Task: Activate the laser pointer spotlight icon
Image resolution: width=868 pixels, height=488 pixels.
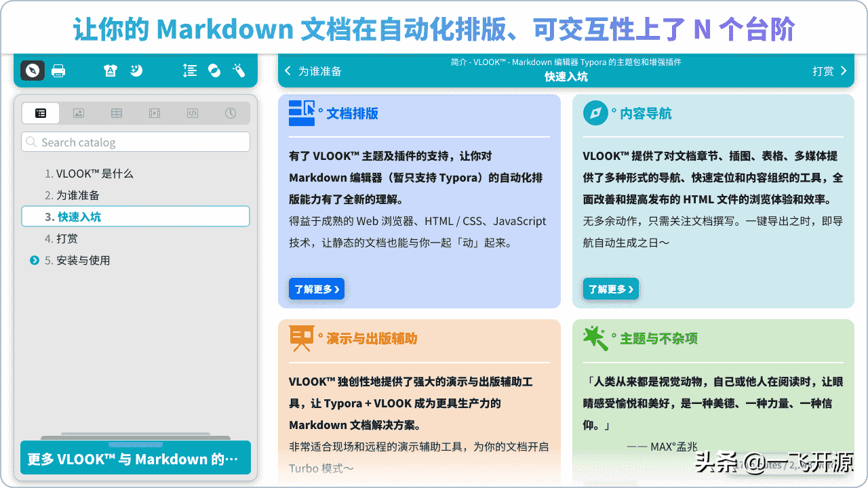Action: pos(239,70)
